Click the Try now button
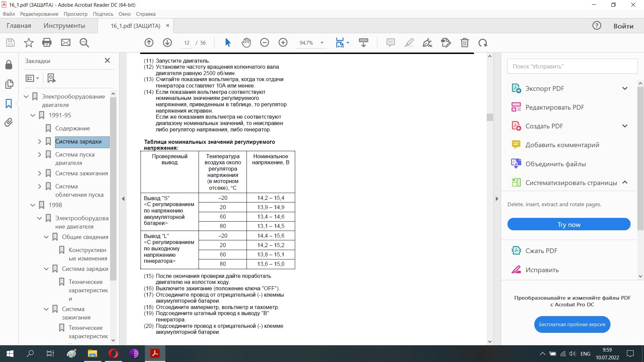Screen dimensions: 644x362 569,225
